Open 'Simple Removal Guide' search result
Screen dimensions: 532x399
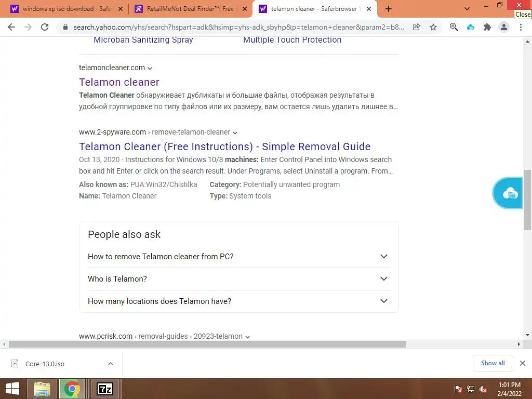coord(224,147)
